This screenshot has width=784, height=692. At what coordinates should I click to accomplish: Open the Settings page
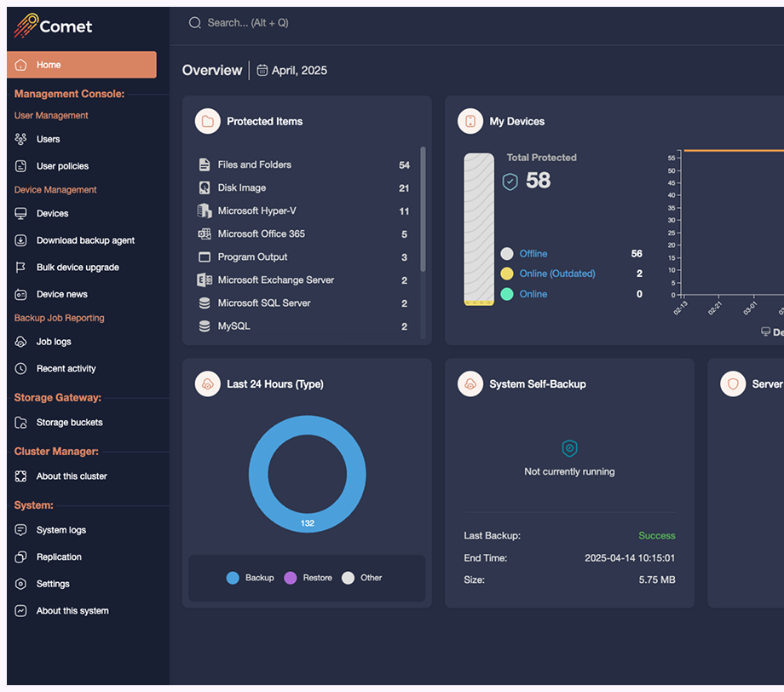pos(53,584)
